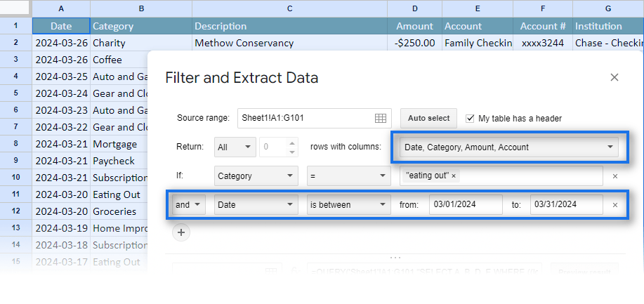Image resolution: width=644 pixels, height=304 pixels.
Task: Remove the "eating out" value chip
Action: click(454, 176)
